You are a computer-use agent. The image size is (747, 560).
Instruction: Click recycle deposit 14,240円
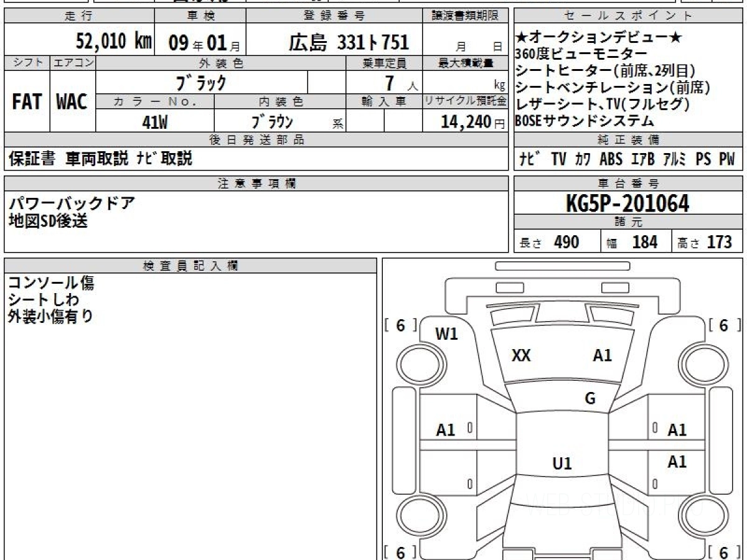click(x=473, y=122)
